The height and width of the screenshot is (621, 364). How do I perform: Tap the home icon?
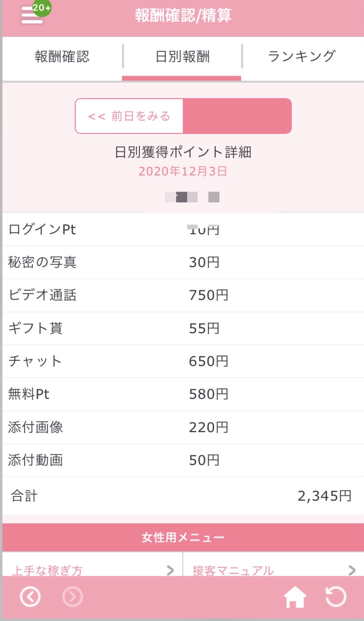point(295,597)
